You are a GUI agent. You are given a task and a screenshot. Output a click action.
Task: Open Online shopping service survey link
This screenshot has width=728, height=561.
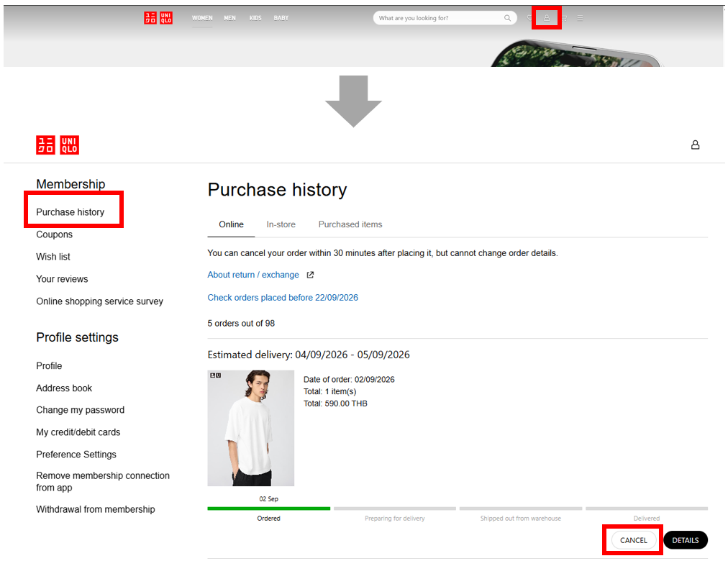(x=100, y=301)
